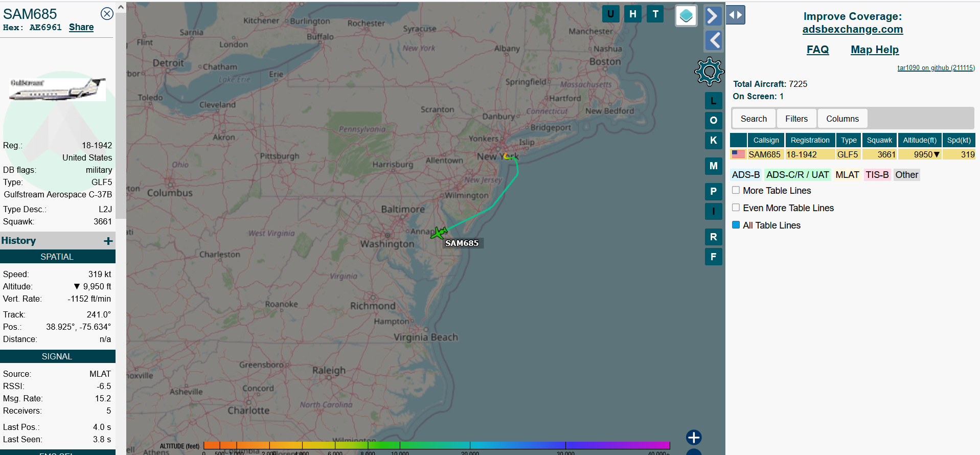Screen dimensions: 980x455
Task: Sort table by Squawk column
Action: (879, 140)
